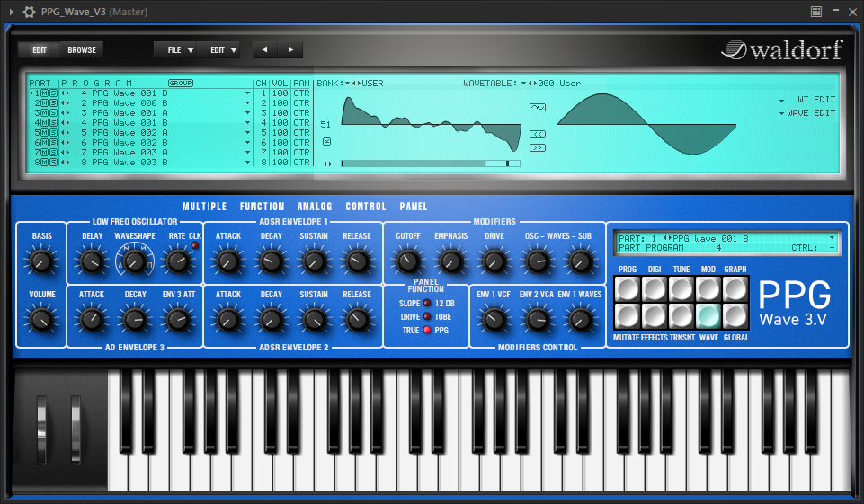
Task: Toggle the SLOPE 12 DB LED
Action: coord(427,304)
